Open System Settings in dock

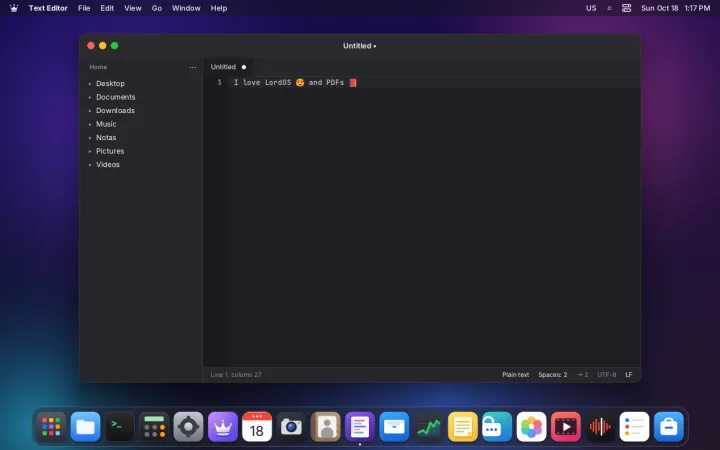click(x=188, y=427)
